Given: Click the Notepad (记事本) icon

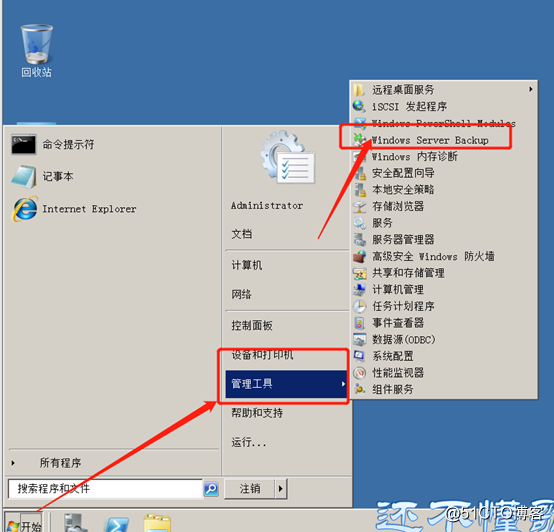Looking at the screenshot, I should [23, 176].
